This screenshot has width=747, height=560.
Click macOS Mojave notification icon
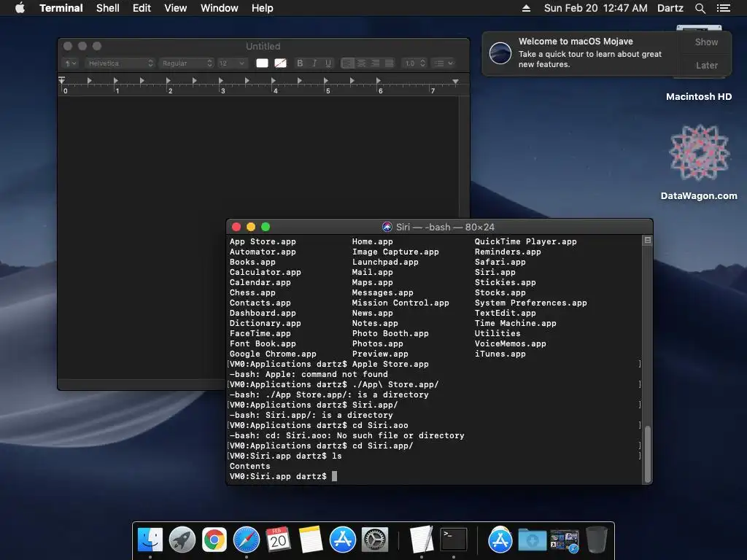click(500, 52)
